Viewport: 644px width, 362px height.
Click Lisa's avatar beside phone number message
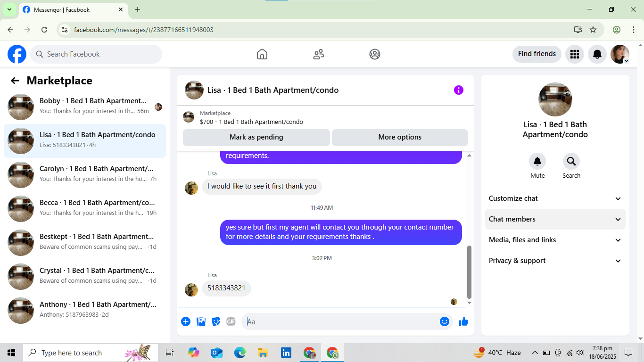click(191, 289)
